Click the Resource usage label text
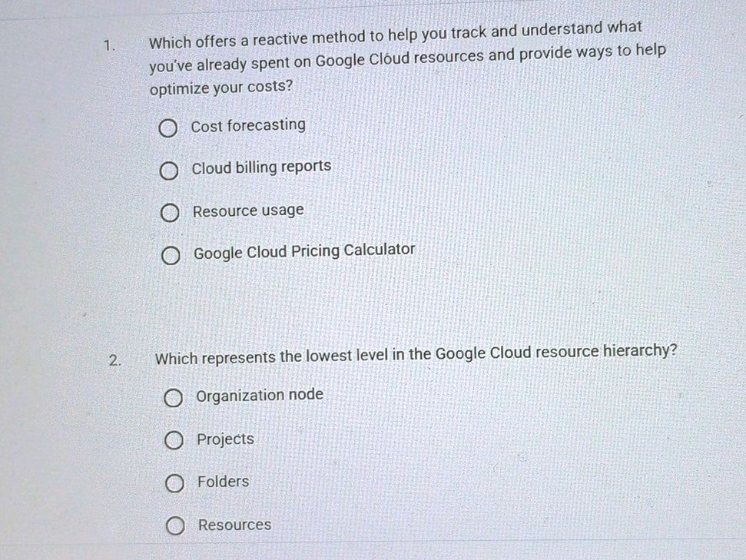Image resolution: width=746 pixels, height=560 pixels. point(248,209)
